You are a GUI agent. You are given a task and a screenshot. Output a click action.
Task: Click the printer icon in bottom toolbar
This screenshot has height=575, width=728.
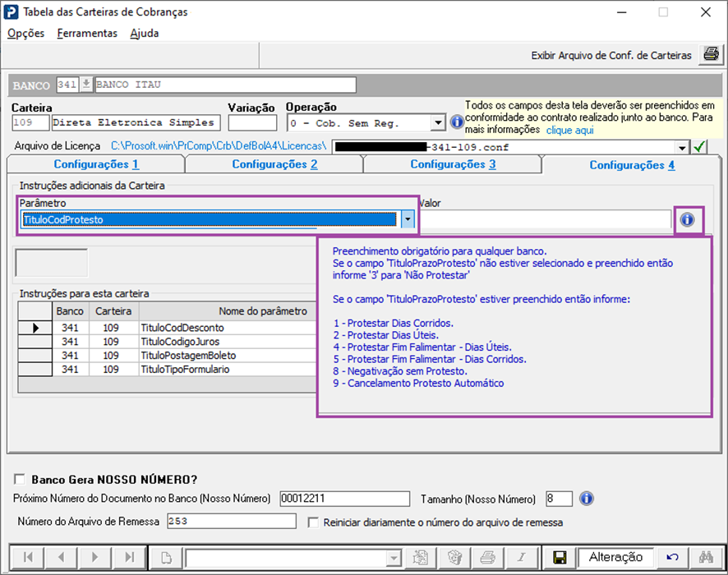pos(487,558)
